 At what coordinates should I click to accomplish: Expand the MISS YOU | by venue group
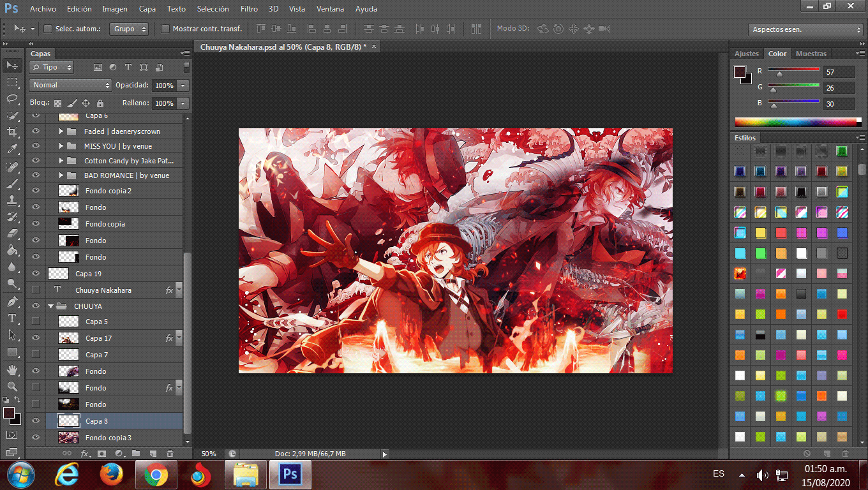tap(61, 146)
